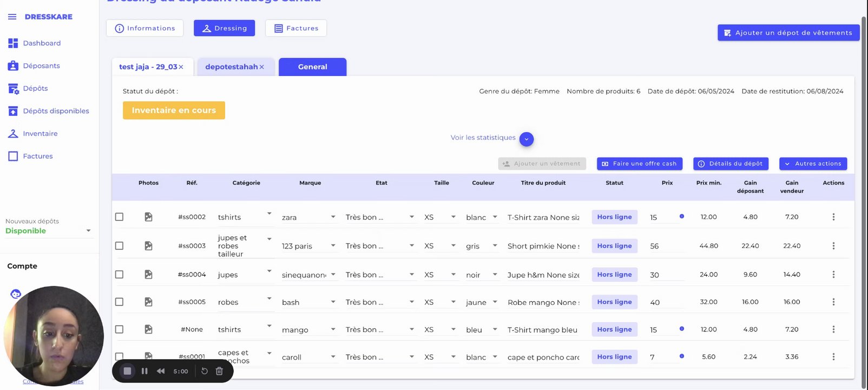This screenshot has width=868, height=390.
Task: Click the Déposants sidebar icon
Action: (x=13, y=66)
